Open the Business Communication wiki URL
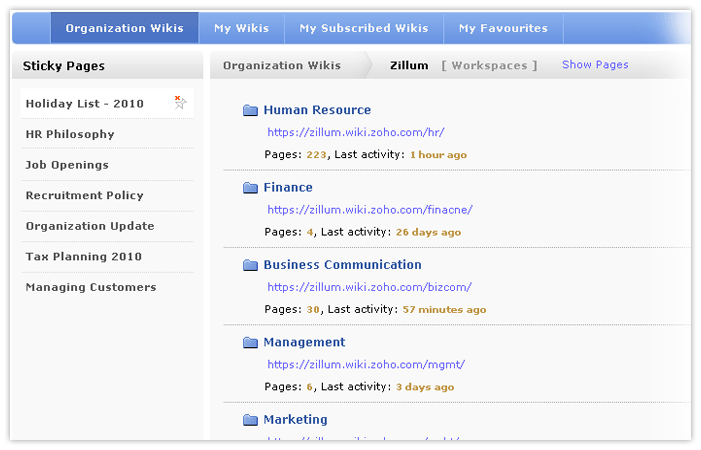Viewport: 701px width, 450px height. [x=369, y=287]
